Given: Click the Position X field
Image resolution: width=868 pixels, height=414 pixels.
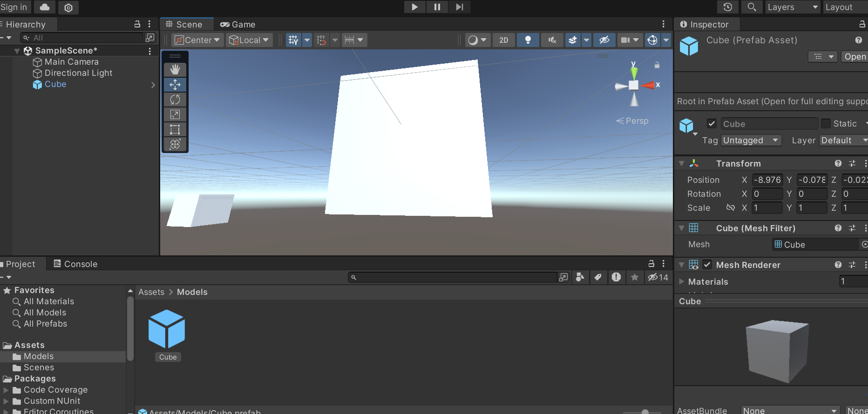Looking at the screenshot, I should 767,180.
